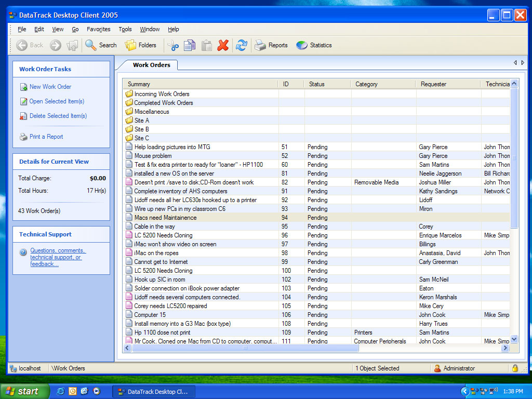
Task: Open the Folders toolbar button
Action: [x=141, y=45]
